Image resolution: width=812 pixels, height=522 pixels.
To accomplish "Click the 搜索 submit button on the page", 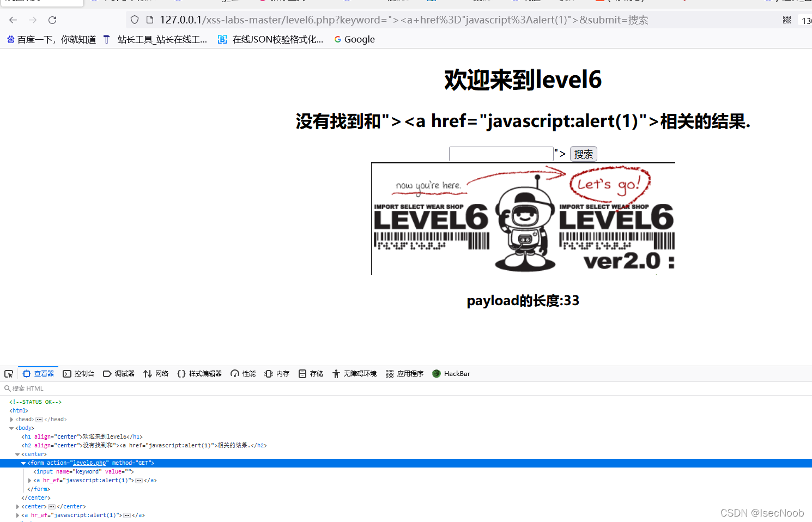I will coord(583,154).
